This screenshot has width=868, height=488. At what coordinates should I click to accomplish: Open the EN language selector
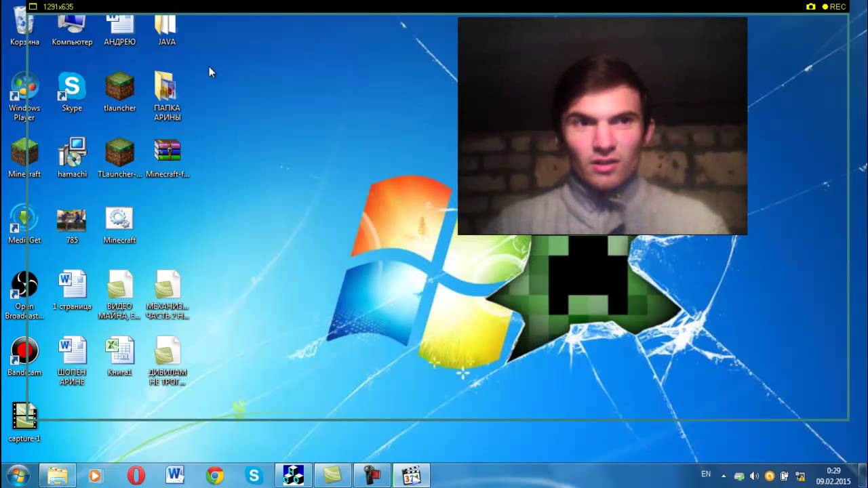click(706, 474)
